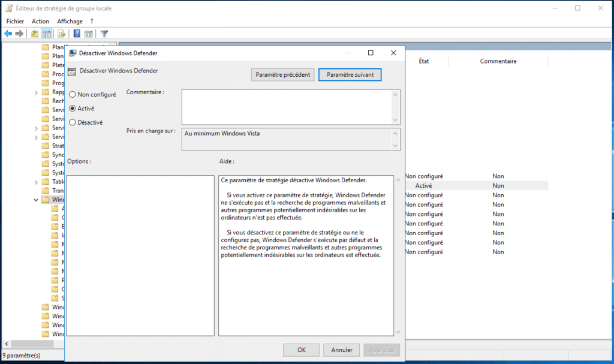Maximize the Désactiver Windows Defender dialog

pyautogui.click(x=371, y=53)
